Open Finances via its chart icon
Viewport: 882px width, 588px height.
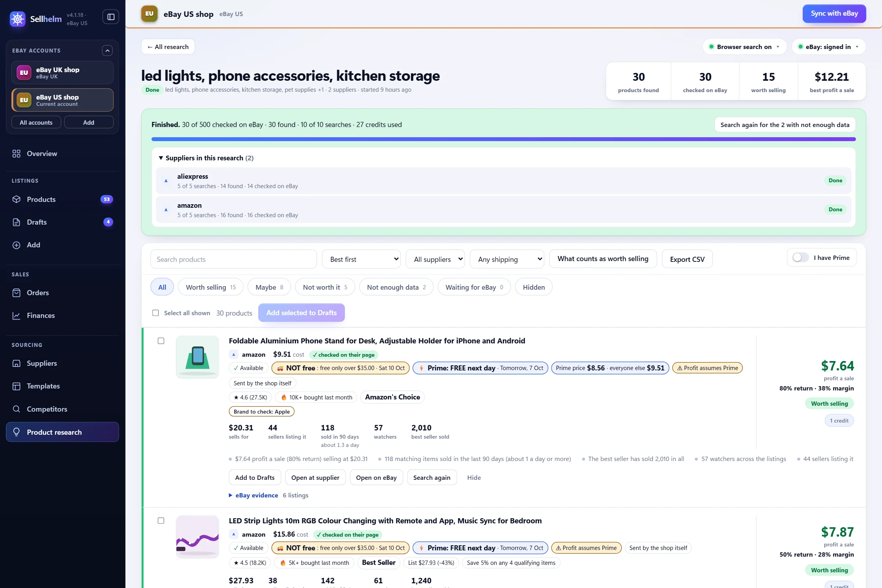click(x=16, y=316)
